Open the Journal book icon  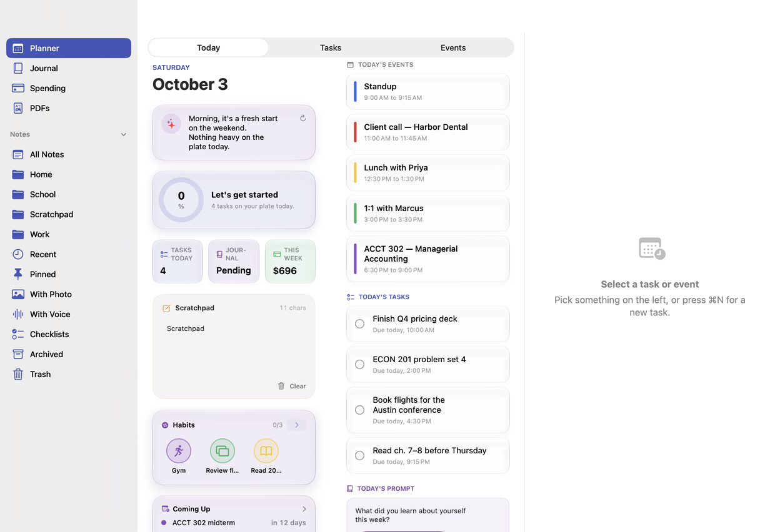click(x=18, y=68)
